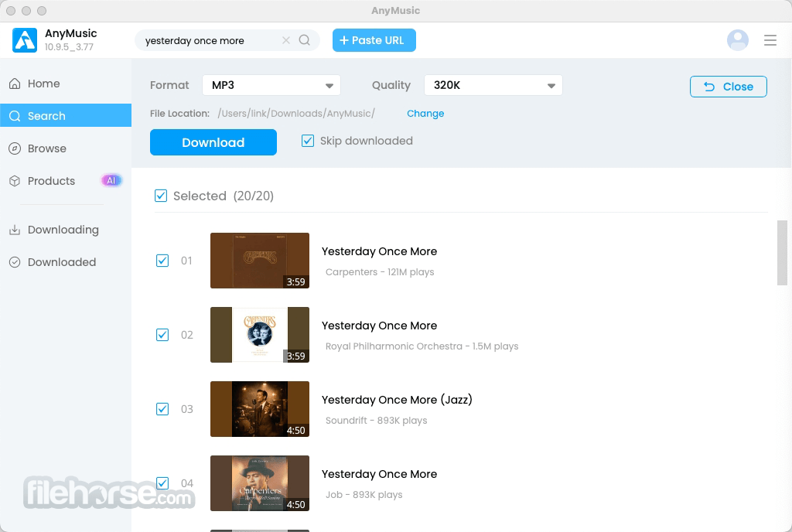Uncheck track 03 checkbox
792x532 pixels.
(162, 409)
